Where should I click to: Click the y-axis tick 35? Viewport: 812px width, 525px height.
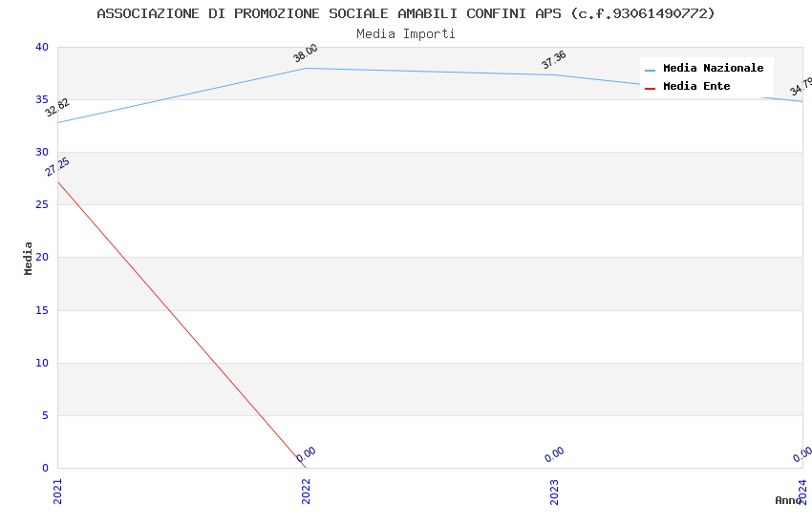click(42, 99)
